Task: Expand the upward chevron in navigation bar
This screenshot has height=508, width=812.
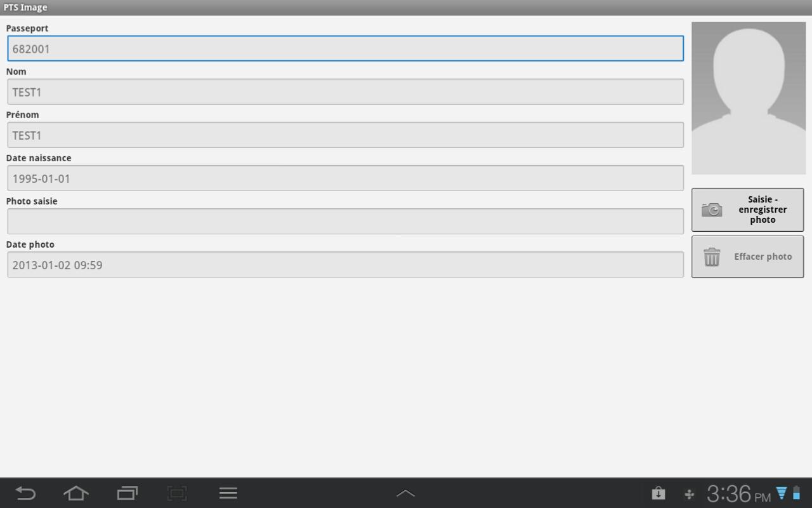Action: click(405, 493)
